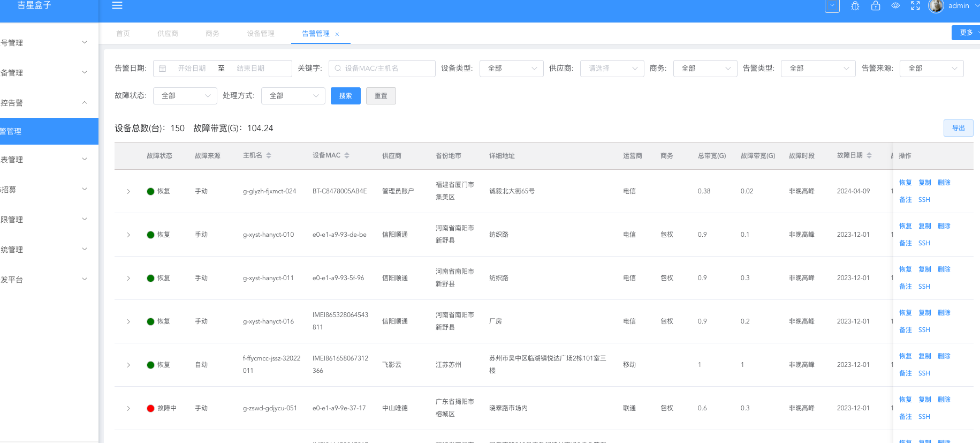
Task: Sort by the 故障日期 column sort arrows
Action: [869, 155]
